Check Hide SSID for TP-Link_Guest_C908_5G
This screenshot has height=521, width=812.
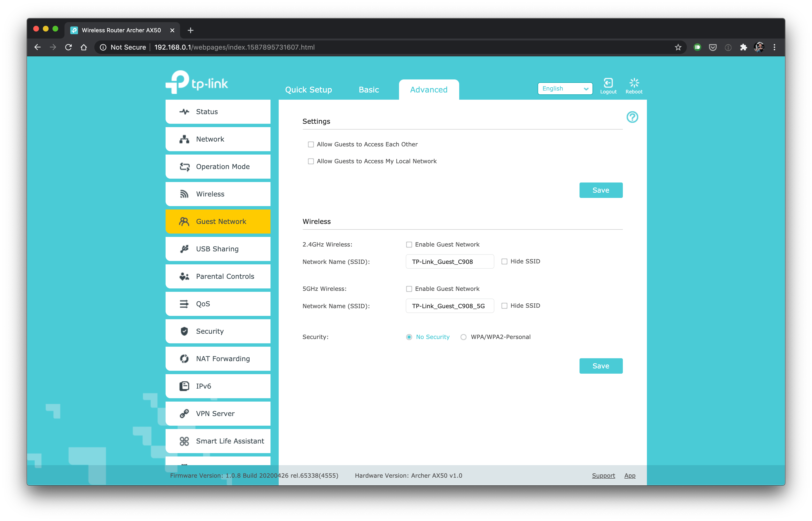click(x=504, y=306)
